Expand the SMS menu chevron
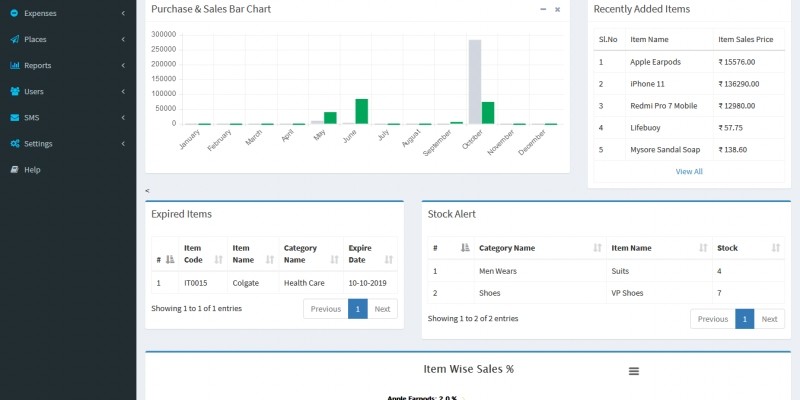The image size is (800, 400). [x=123, y=117]
